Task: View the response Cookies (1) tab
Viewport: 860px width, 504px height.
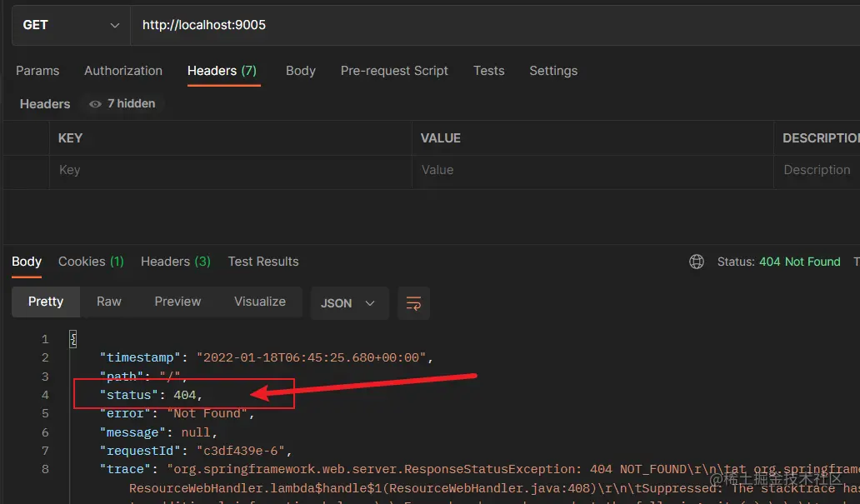Action: pyautogui.click(x=91, y=262)
